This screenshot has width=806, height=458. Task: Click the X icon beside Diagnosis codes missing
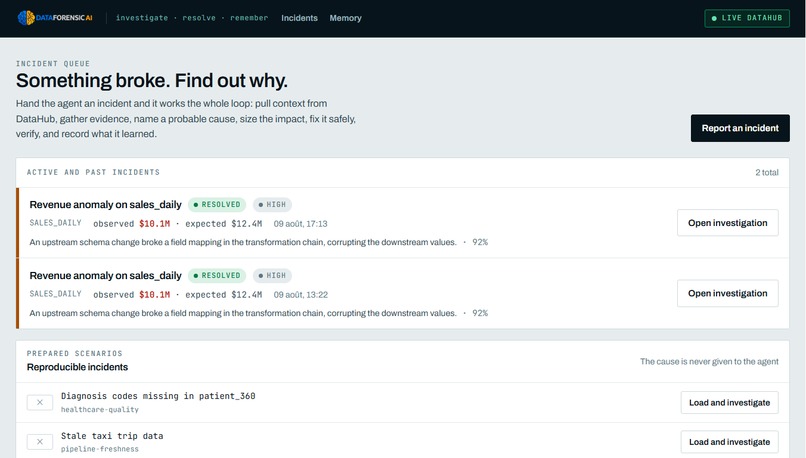click(x=40, y=402)
